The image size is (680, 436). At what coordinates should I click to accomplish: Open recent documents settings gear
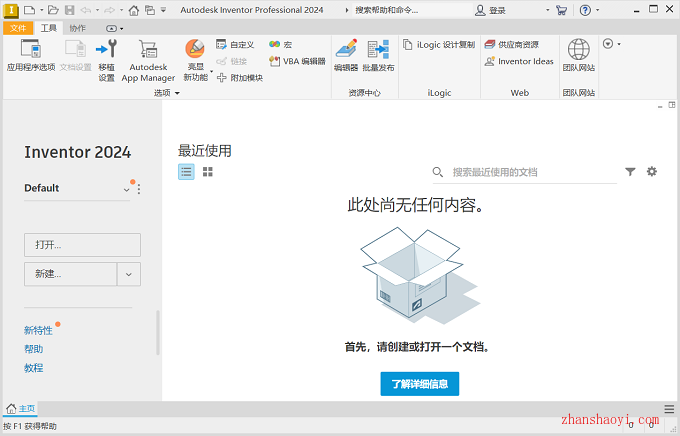[652, 171]
